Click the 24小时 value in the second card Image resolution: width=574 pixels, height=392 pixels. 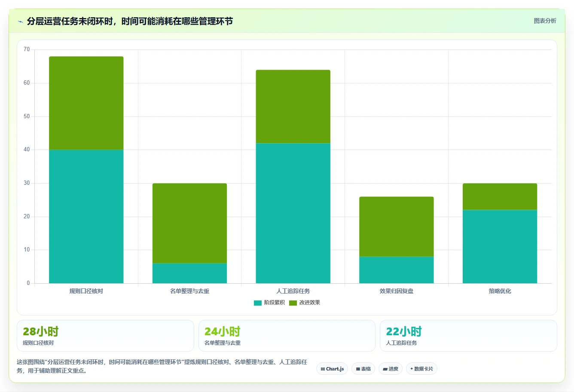(x=222, y=331)
